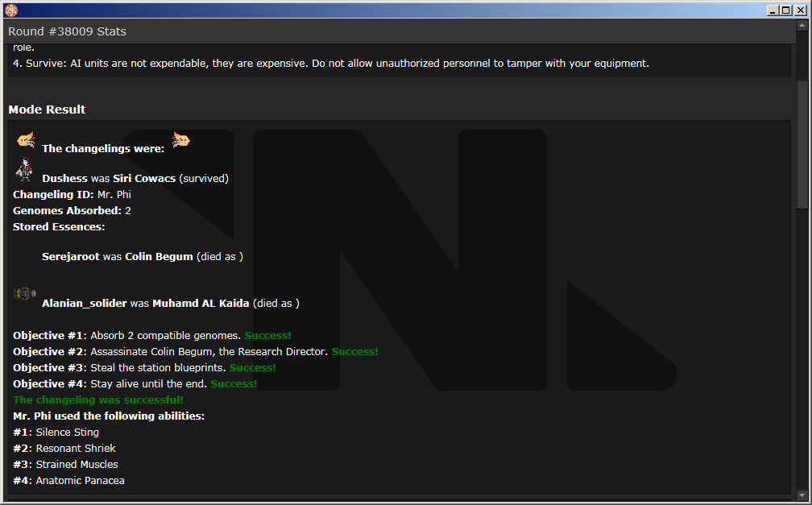
Task: Minimize the Round Stats window
Action: (x=773, y=10)
